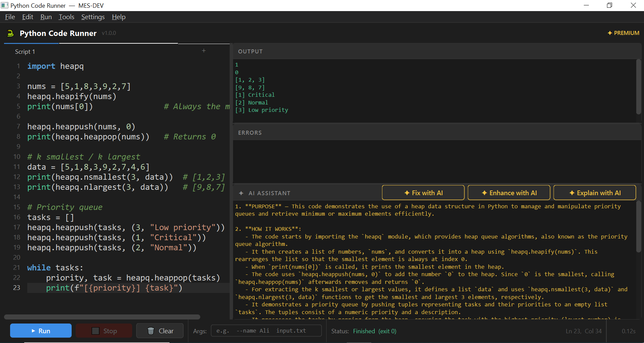
Task: Click the '[9, 8, 7]' output line
Action: point(250,87)
